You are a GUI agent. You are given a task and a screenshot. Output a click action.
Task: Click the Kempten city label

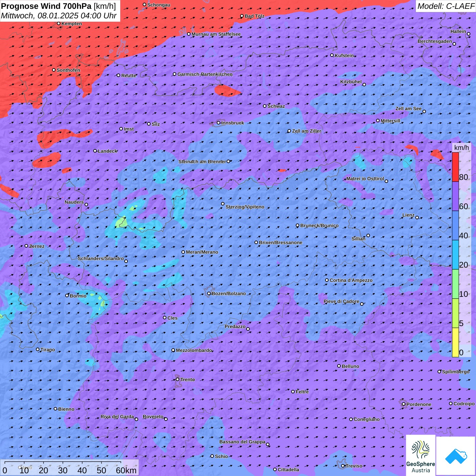[72, 23]
